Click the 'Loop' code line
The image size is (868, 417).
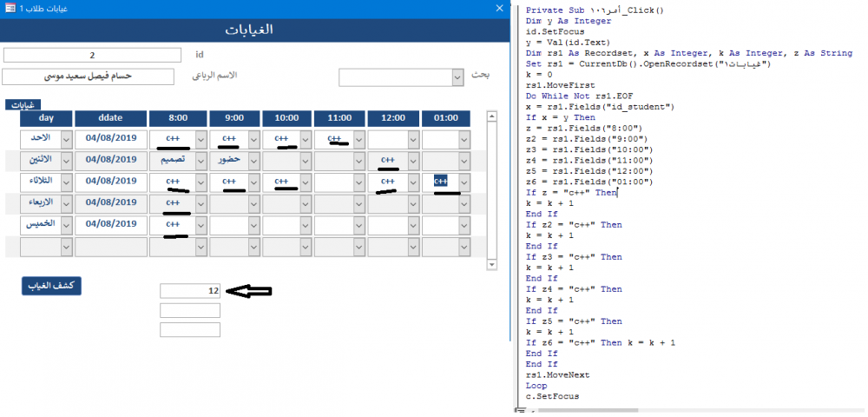click(x=536, y=386)
